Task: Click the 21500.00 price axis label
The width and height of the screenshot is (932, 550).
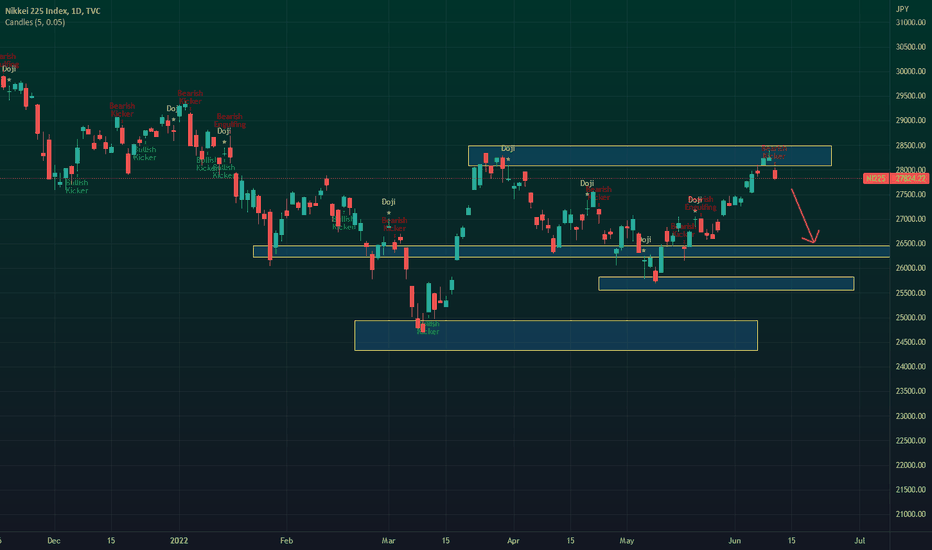Action: 911,490
